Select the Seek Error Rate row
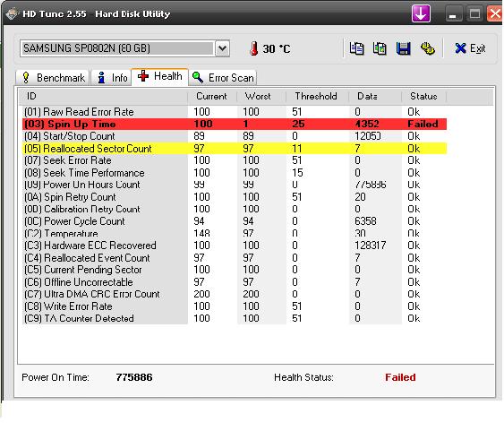This screenshot has height=431, width=504. pos(235,160)
